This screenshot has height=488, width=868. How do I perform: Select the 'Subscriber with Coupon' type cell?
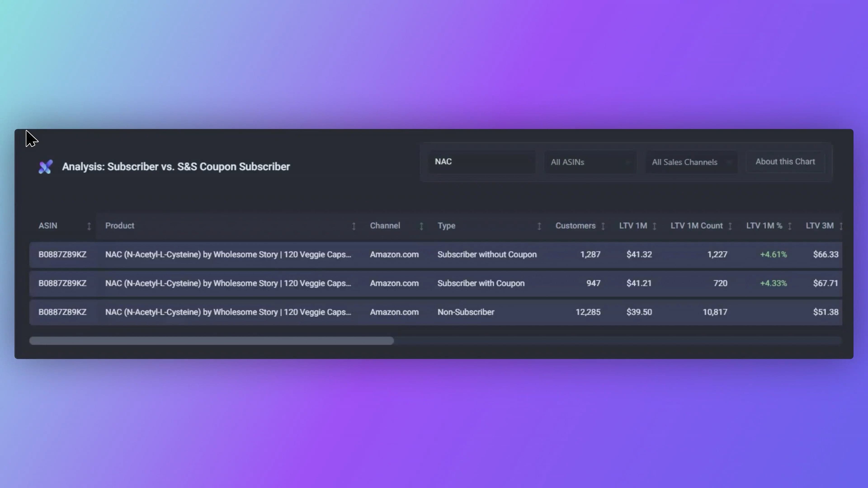[x=481, y=283]
